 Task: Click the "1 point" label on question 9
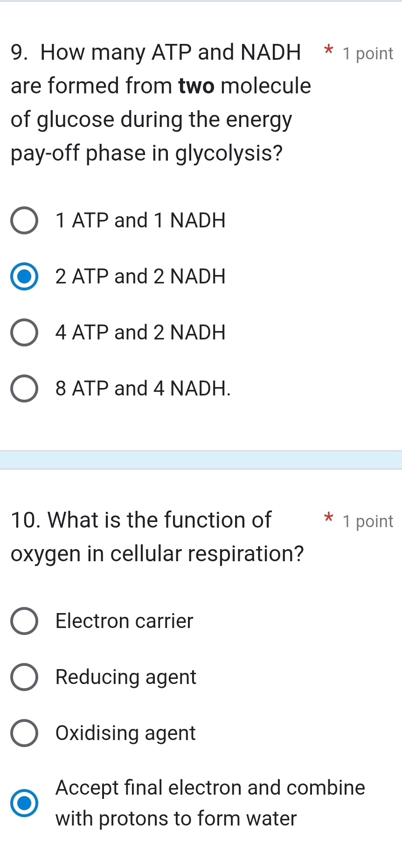(367, 53)
